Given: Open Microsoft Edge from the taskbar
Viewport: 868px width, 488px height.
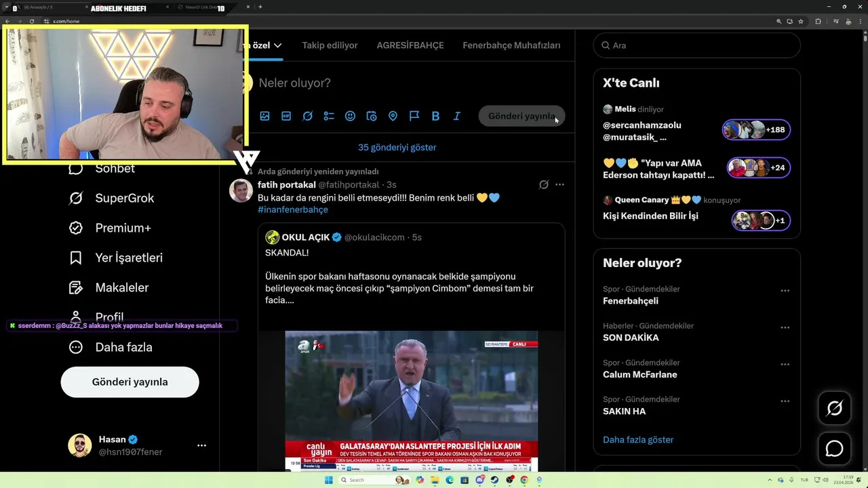Looking at the screenshot, I should pyautogui.click(x=450, y=480).
